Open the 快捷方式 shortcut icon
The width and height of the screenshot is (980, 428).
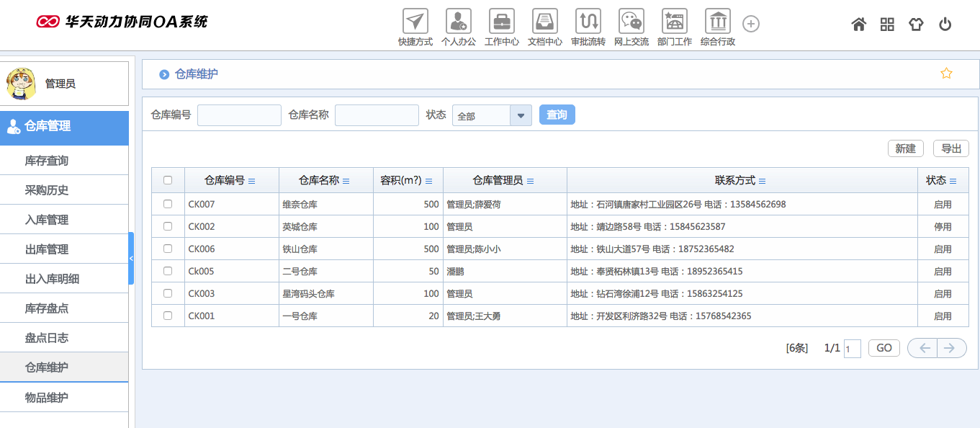415,21
